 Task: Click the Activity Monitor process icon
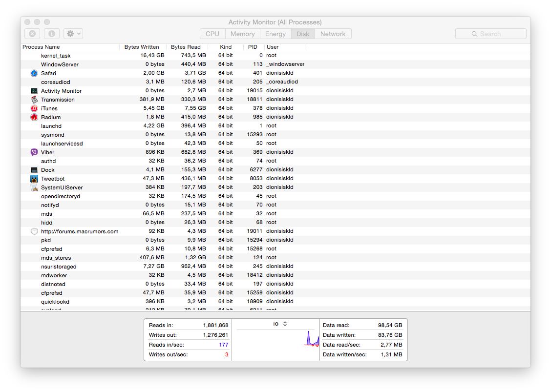(34, 91)
